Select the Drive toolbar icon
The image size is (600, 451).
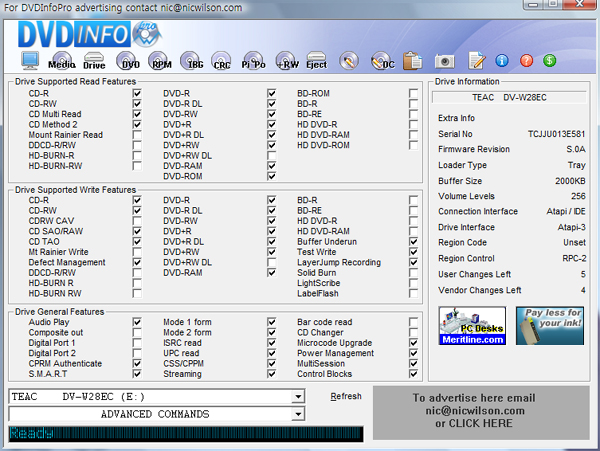[x=94, y=61]
